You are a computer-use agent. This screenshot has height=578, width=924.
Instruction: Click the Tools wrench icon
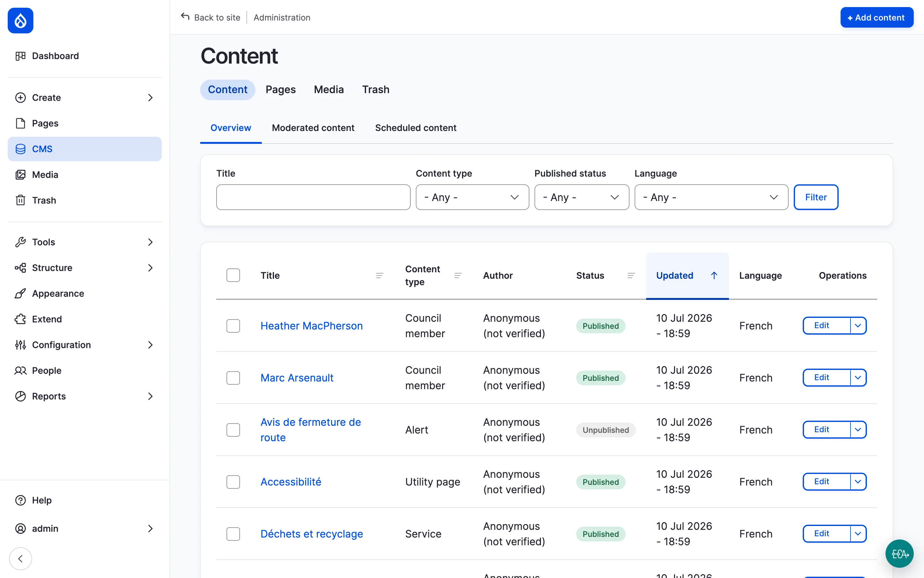point(20,242)
